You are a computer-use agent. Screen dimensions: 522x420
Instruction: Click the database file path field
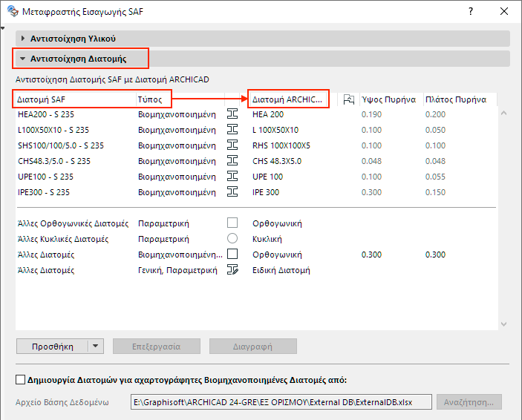point(281,402)
